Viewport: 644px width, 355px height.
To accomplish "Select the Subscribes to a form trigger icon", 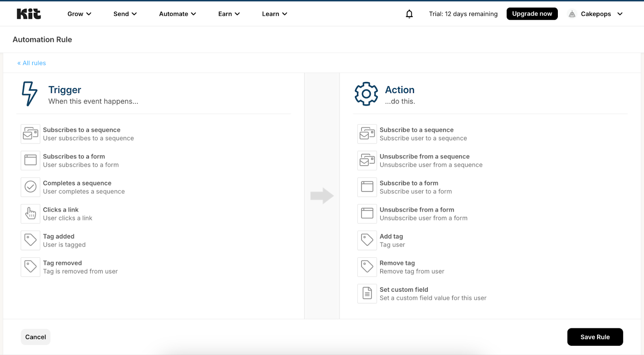I will click(31, 160).
